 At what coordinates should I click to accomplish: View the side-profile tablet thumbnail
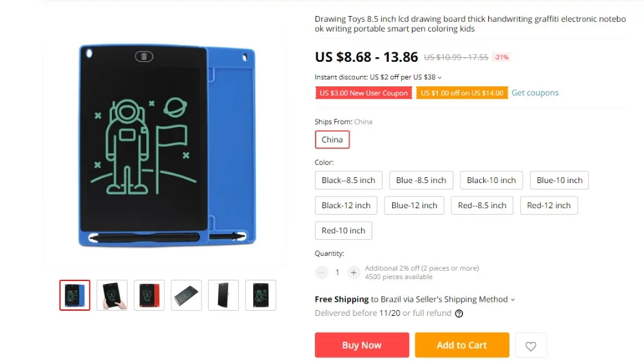point(223,295)
